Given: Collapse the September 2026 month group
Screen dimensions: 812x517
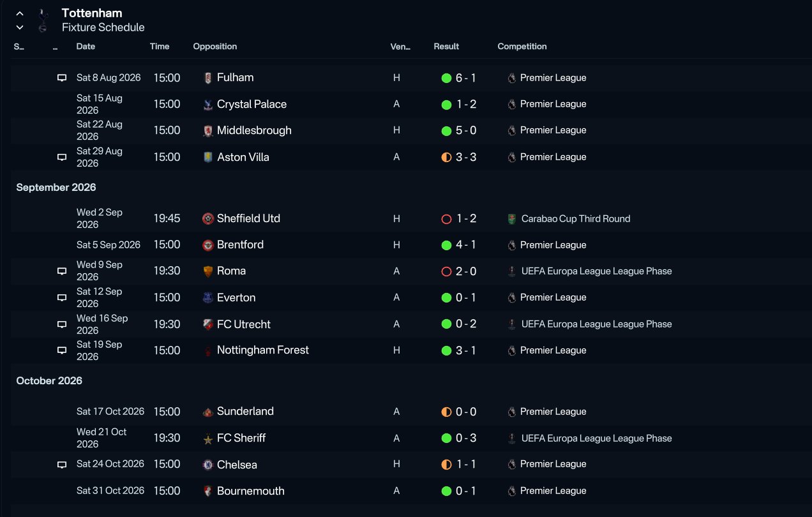Looking at the screenshot, I should tap(56, 188).
